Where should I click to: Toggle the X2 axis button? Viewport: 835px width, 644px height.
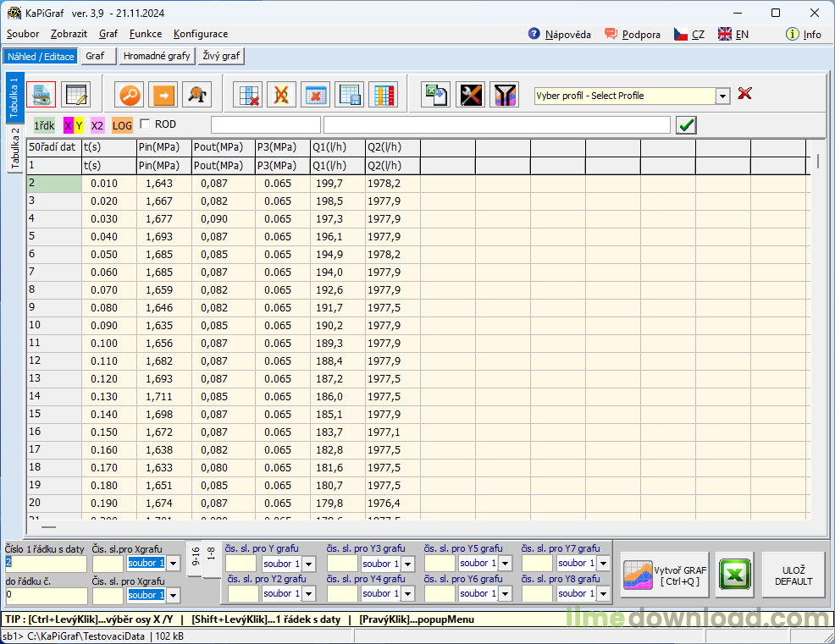(x=97, y=125)
